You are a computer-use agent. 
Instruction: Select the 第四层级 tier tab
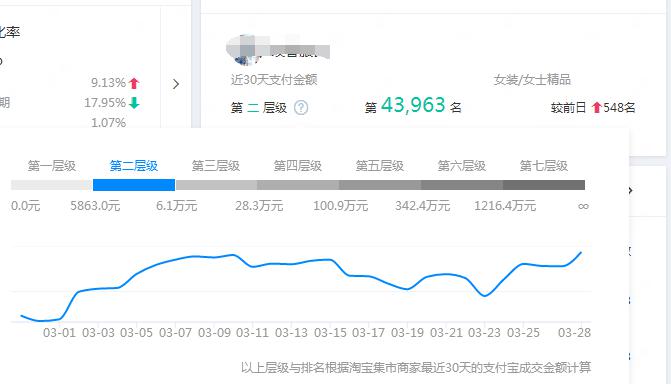pyautogui.click(x=297, y=166)
